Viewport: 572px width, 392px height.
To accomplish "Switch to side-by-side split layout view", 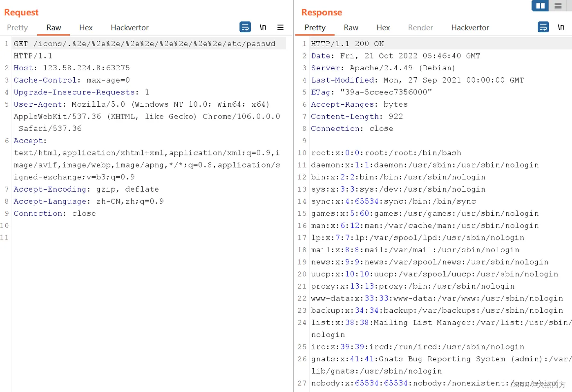I will (540, 6).
